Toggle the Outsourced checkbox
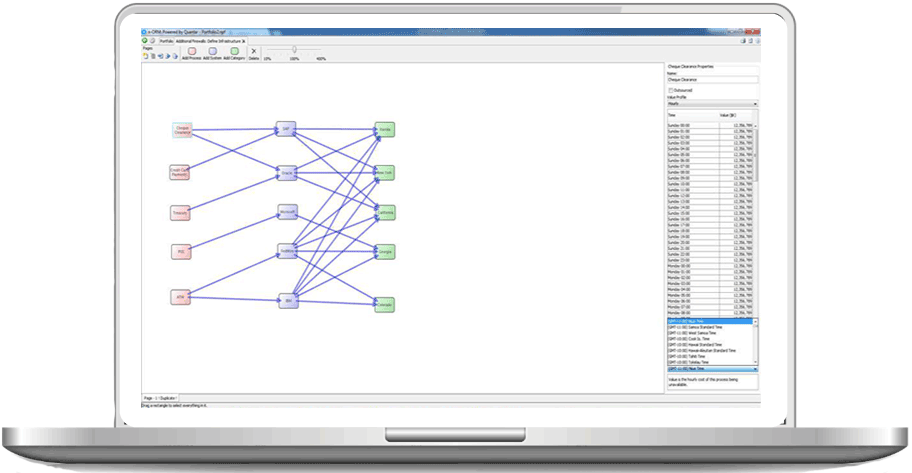The image size is (912, 473). 671,91
